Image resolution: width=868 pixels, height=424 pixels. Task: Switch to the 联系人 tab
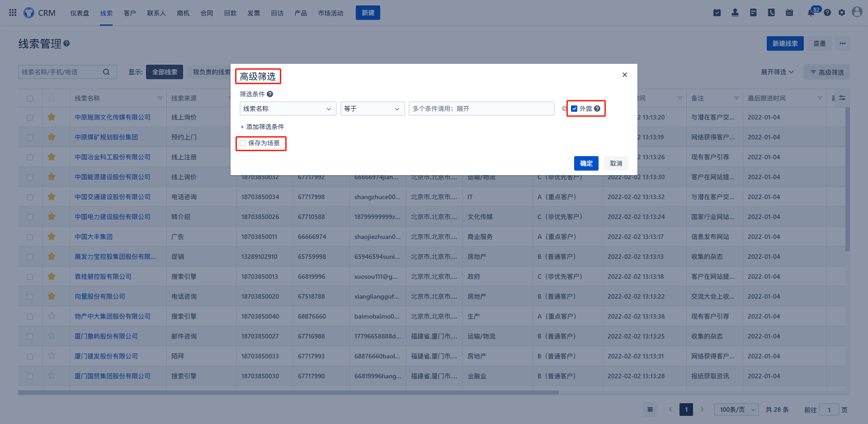[156, 13]
